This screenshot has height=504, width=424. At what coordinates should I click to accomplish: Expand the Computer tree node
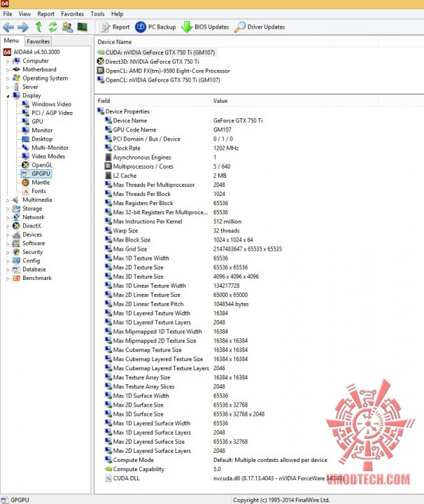tap(8, 61)
